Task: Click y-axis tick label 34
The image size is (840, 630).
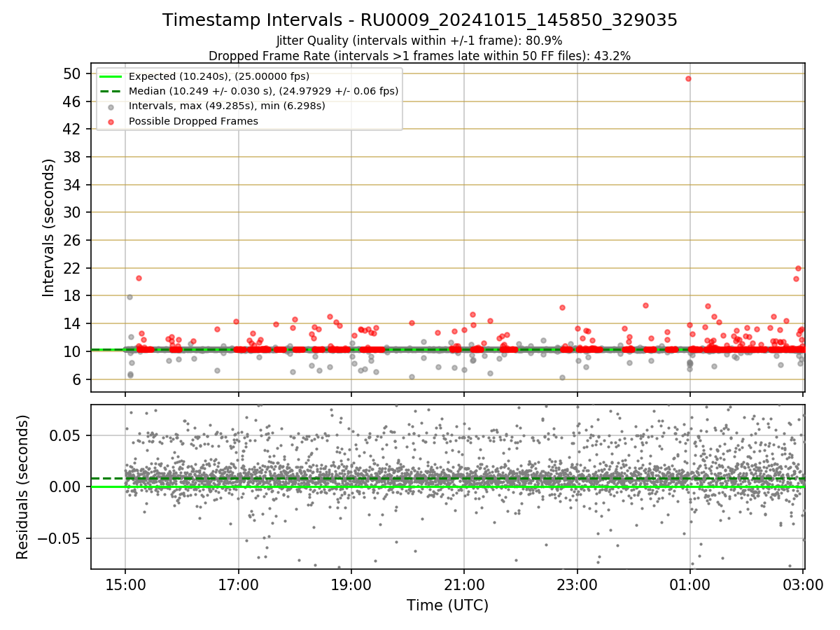Action: (x=72, y=185)
